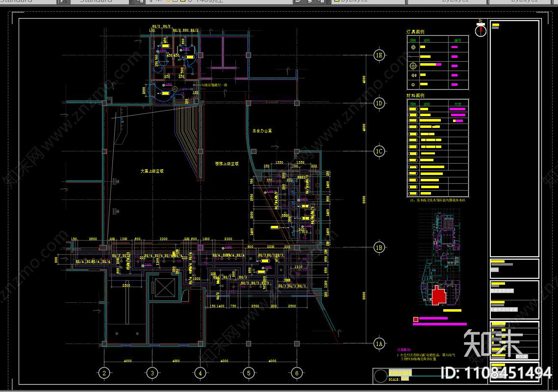Select grid axis bubble 1C
Screen dimensions: 558x392
[x=379, y=151]
